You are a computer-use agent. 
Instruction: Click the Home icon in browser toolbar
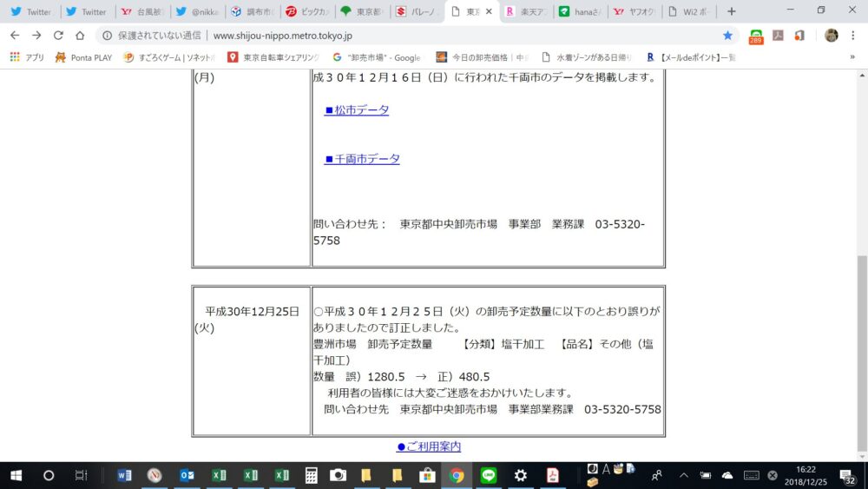[80, 36]
